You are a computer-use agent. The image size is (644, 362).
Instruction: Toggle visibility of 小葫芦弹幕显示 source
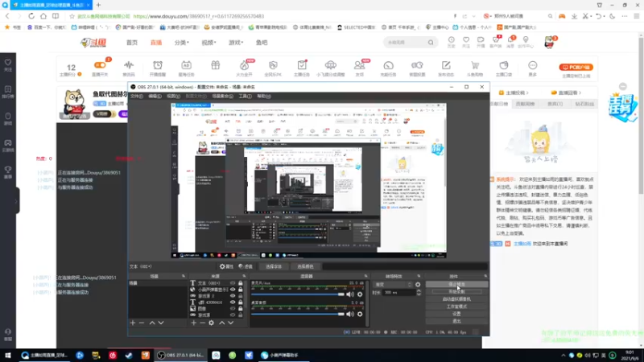pyautogui.click(x=233, y=290)
